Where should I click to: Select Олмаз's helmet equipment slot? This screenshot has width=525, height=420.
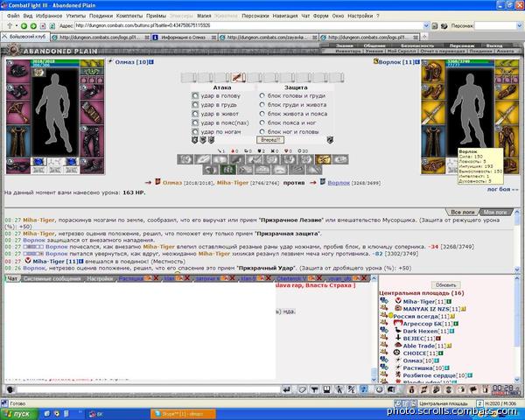[18, 72]
